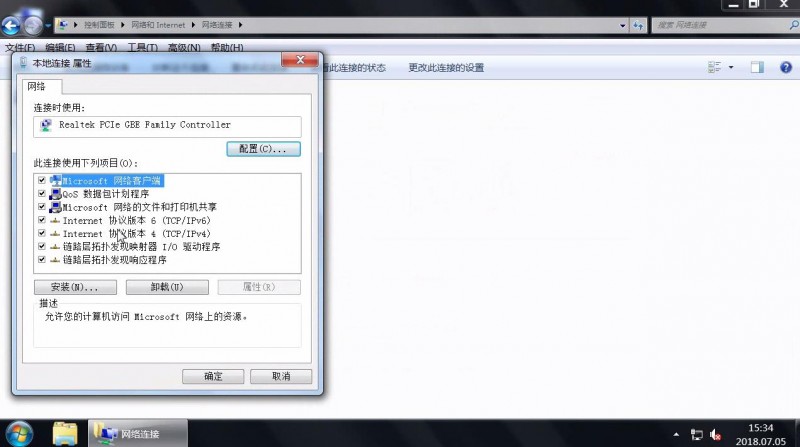Open the view options dropdown arrow

731,67
